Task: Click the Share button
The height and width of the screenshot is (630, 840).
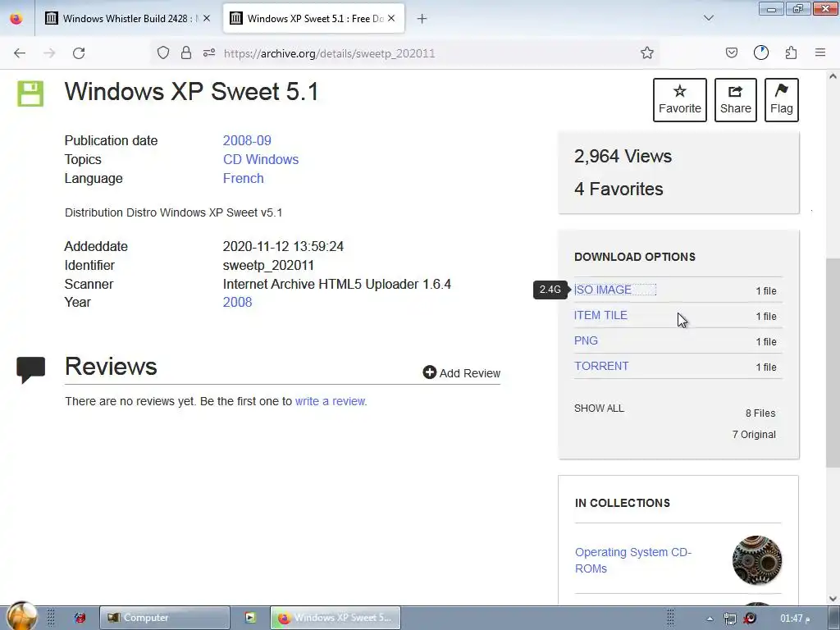Action: pyautogui.click(x=736, y=100)
